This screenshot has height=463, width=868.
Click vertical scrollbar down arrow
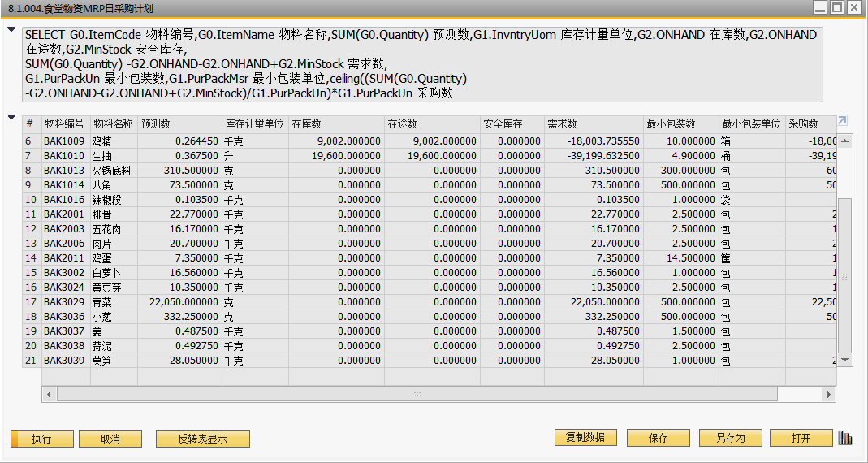click(845, 359)
